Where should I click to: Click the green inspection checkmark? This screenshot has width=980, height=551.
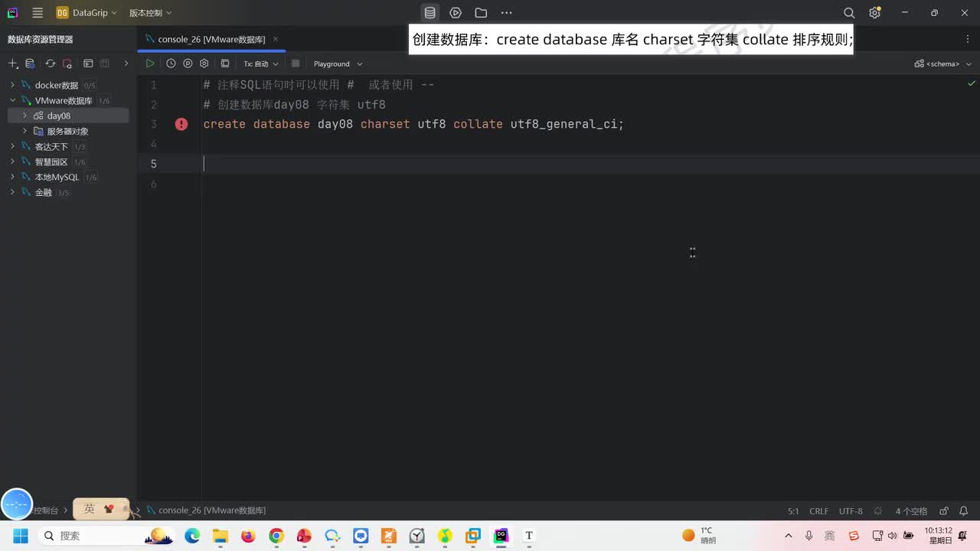point(972,83)
